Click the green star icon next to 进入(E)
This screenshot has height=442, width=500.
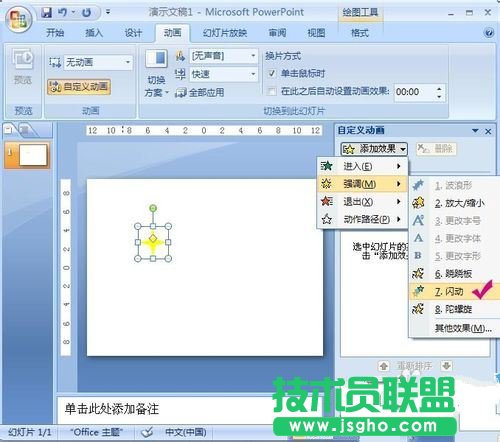coord(327,166)
